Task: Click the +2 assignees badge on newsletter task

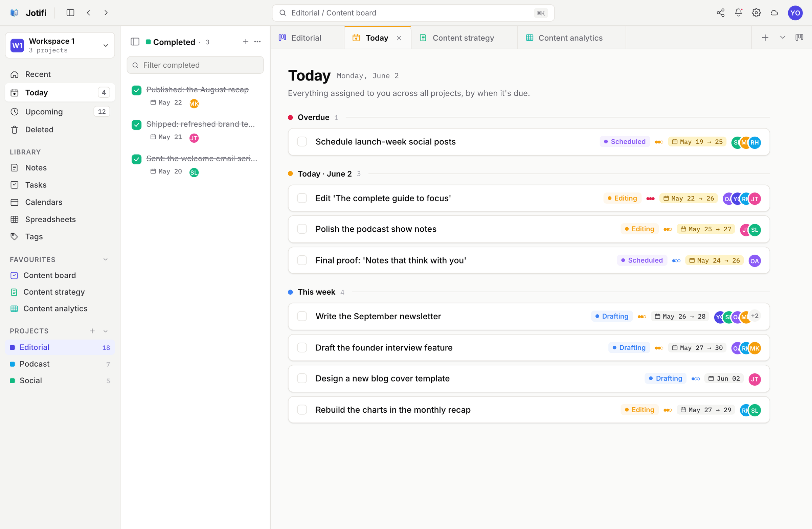Action: pyautogui.click(x=755, y=316)
